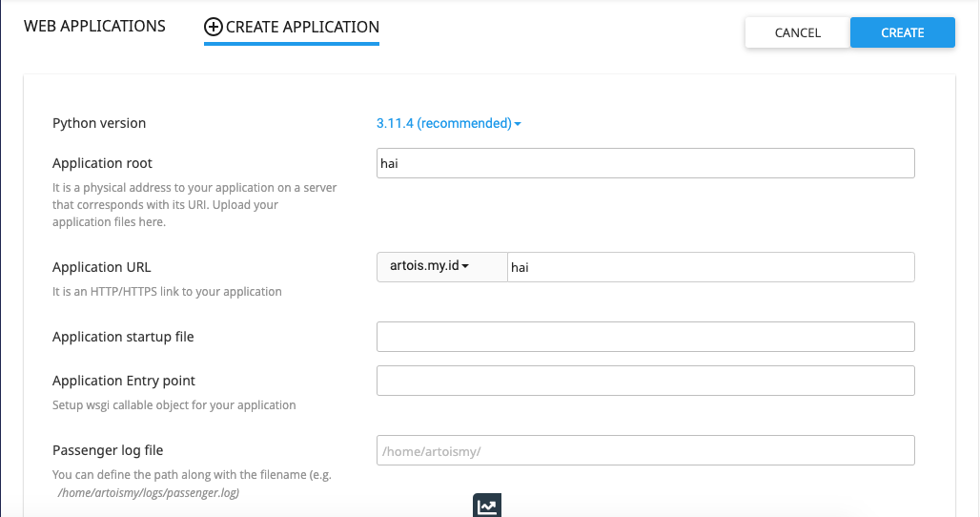Click the Application URL path field

click(710, 267)
